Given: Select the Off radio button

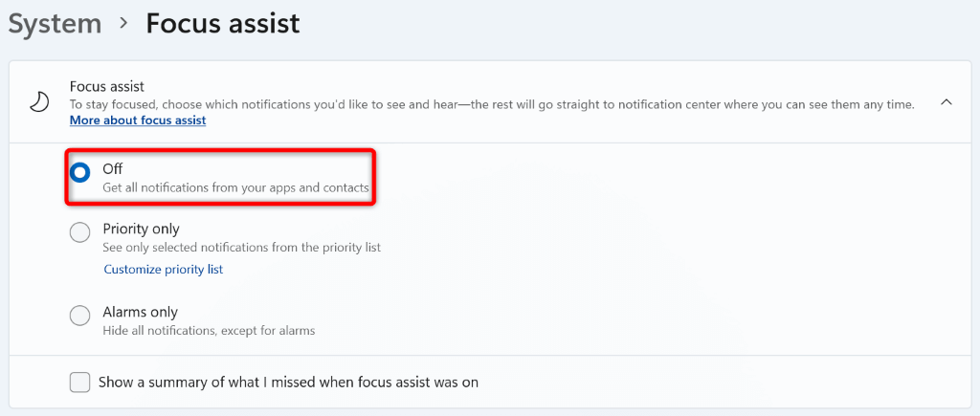Looking at the screenshot, I should click(x=80, y=172).
